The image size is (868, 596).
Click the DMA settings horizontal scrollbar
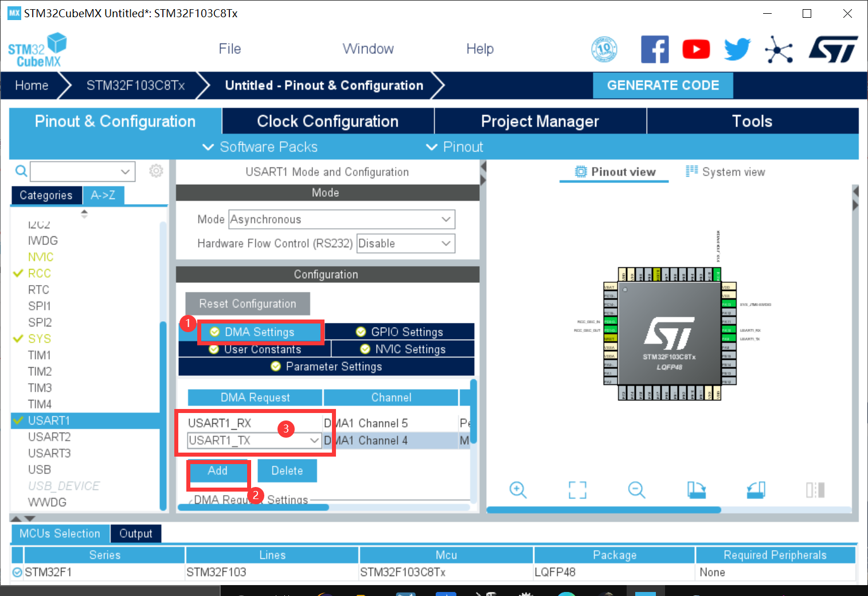click(x=253, y=507)
